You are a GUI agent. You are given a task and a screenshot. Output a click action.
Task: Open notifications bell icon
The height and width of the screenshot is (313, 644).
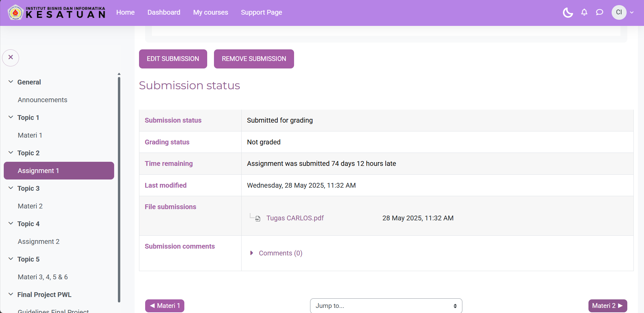tap(584, 13)
